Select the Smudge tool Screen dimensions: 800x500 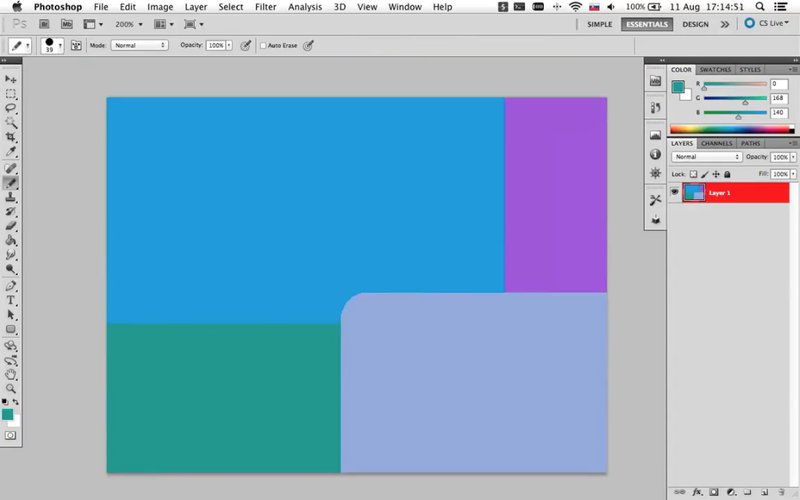coord(11,254)
